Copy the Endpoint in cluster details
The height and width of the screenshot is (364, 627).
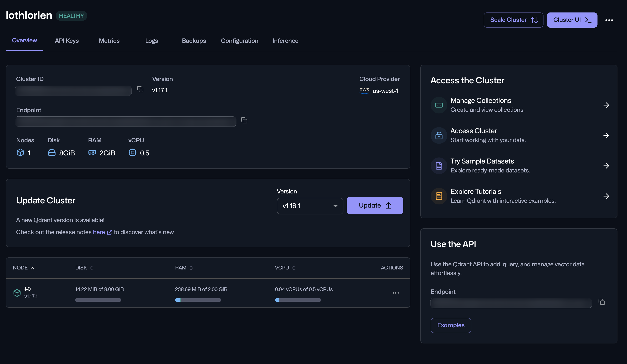click(x=244, y=121)
